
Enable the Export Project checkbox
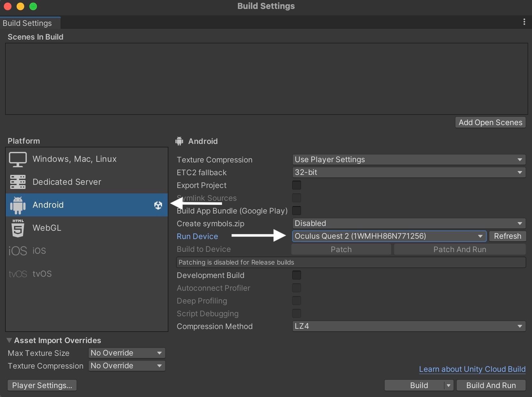click(297, 185)
